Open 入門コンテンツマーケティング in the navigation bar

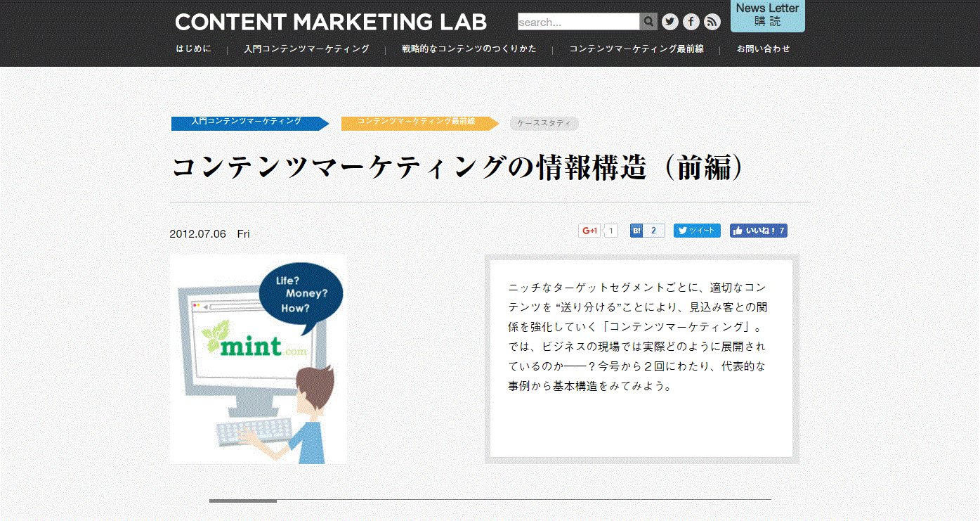[306, 49]
